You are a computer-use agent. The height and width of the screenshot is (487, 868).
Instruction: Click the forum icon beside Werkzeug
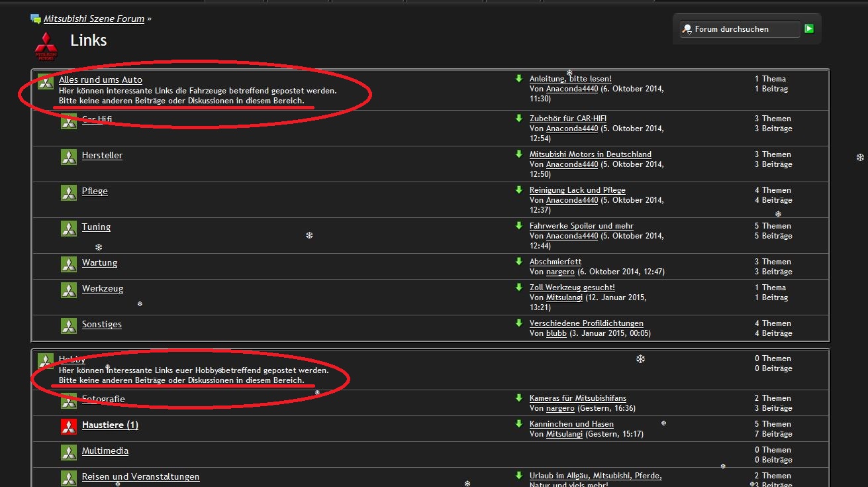(69, 290)
